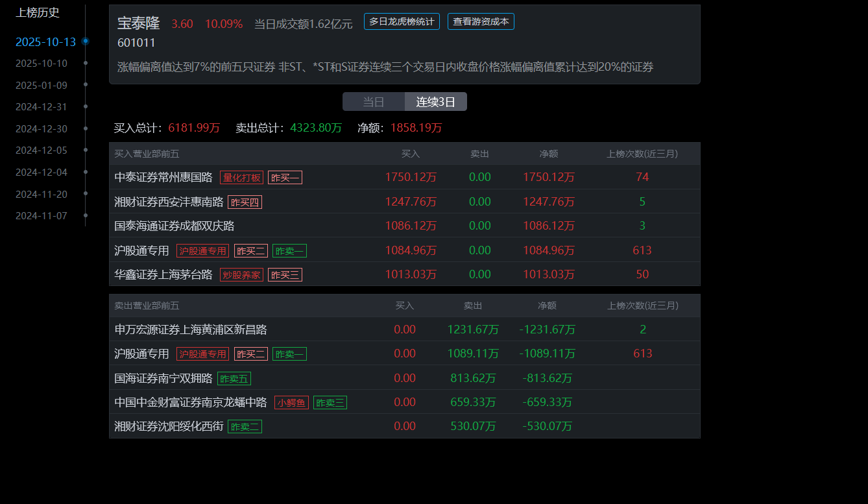
Task: Open the 多日龙虎榜统计 button
Action: [402, 21]
